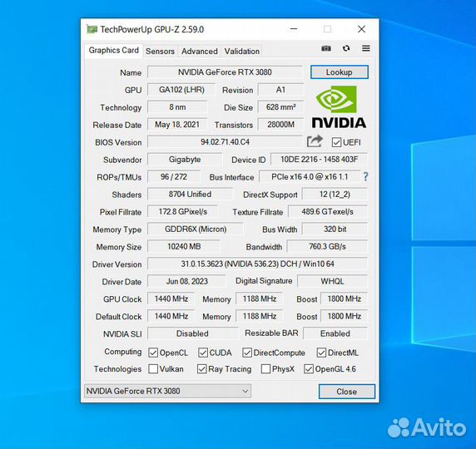Click the Subvendor value Gigabyte
This screenshot has height=449, width=476.
[185, 160]
